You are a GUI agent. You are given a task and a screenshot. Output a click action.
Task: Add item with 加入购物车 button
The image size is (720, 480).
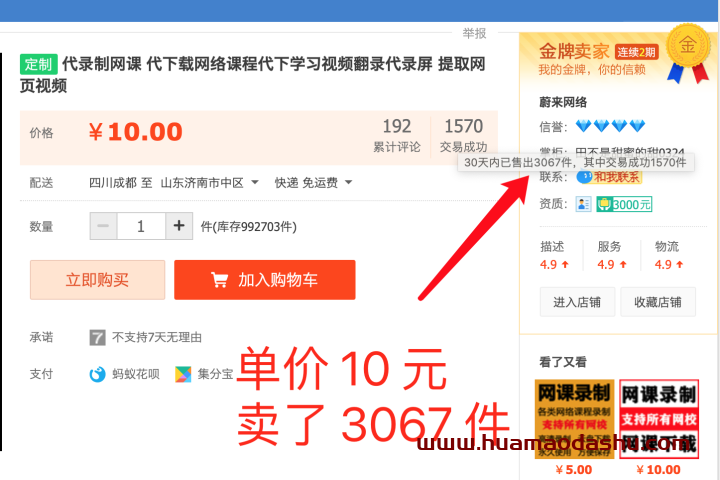click(264, 280)
